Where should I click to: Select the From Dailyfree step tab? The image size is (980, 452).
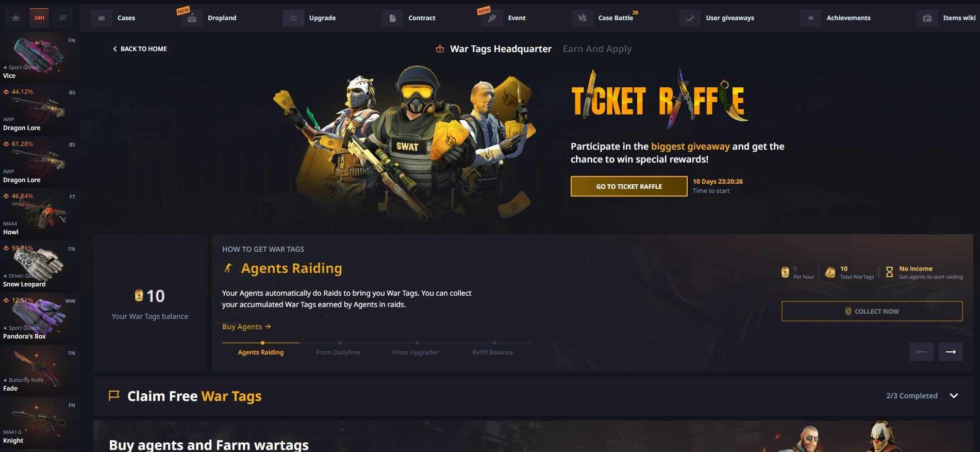point(338,352)
